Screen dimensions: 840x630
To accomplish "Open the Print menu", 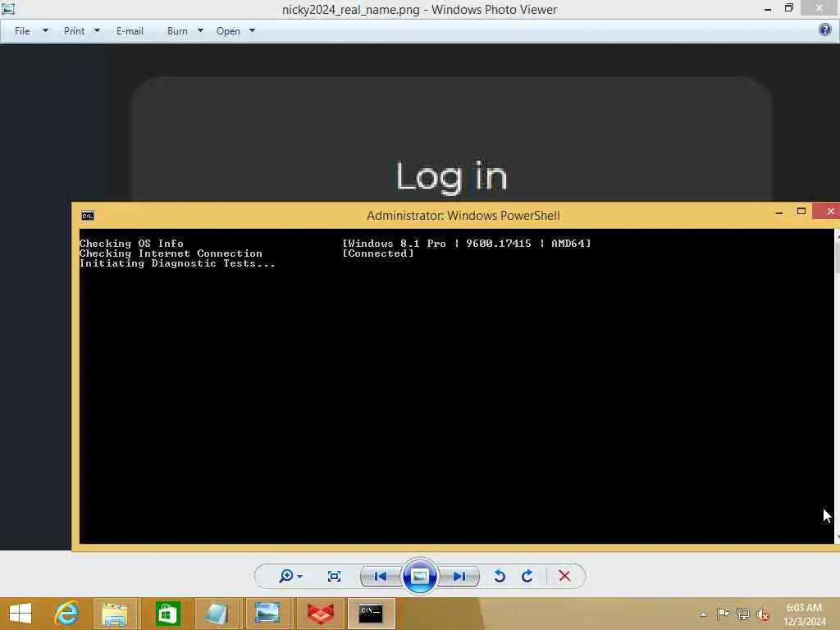I will coord(74,31).
